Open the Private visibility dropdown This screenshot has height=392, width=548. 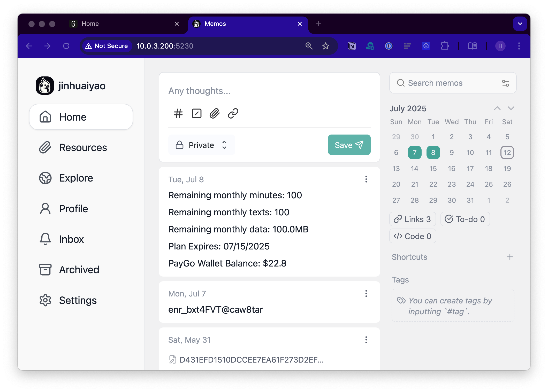point(201,145)
